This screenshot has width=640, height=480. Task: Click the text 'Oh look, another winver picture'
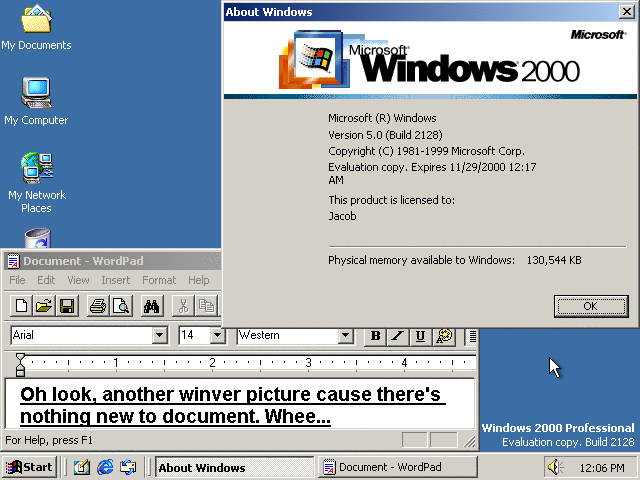click(167, 395)
